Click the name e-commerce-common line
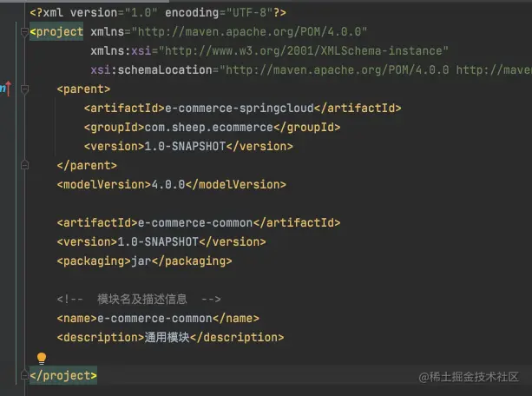 (158, 319)
